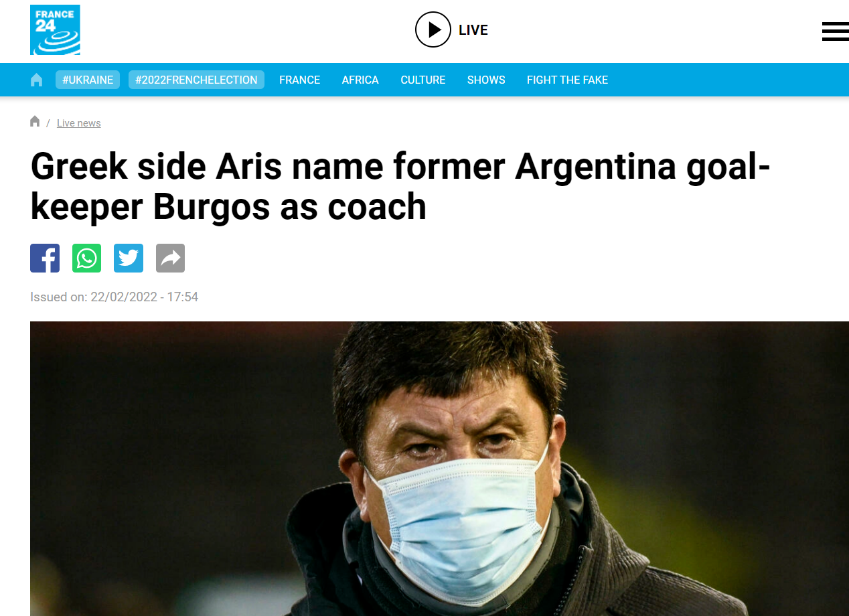Open the SHOWS section
849x616 pixels.
pyautogui.click(x=486, y=80)
